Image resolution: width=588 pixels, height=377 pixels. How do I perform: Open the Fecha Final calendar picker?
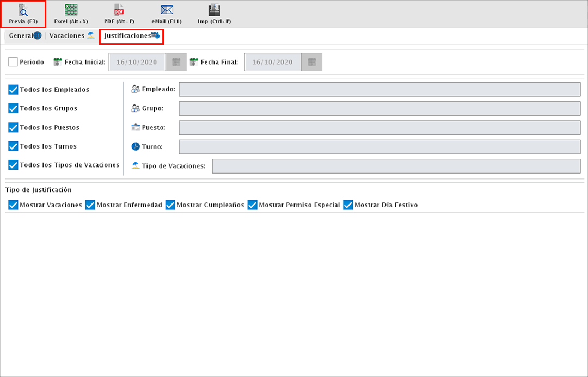(311, 62)
